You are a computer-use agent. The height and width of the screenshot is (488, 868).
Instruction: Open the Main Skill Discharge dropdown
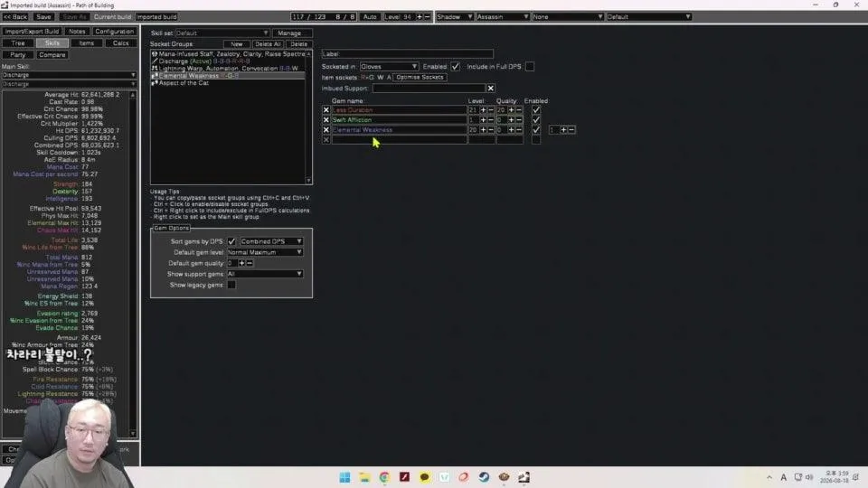click(69, 75)
